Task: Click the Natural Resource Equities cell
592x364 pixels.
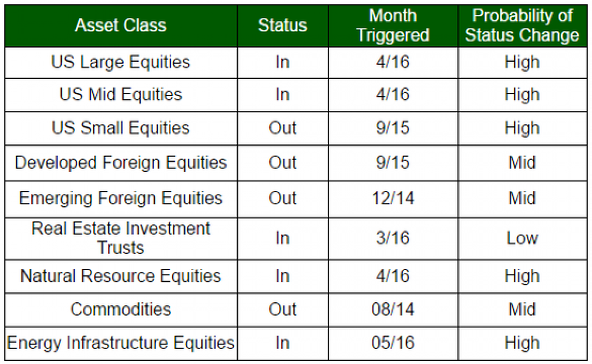Action: coord(121,276)
